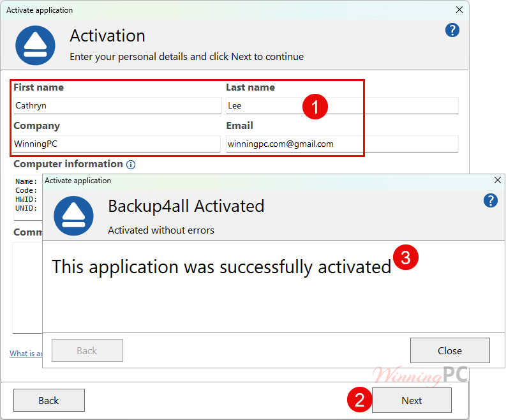Click the 'Backup4all Activated' heading
The image size is (506, 420).
click(x=186, y=206)
